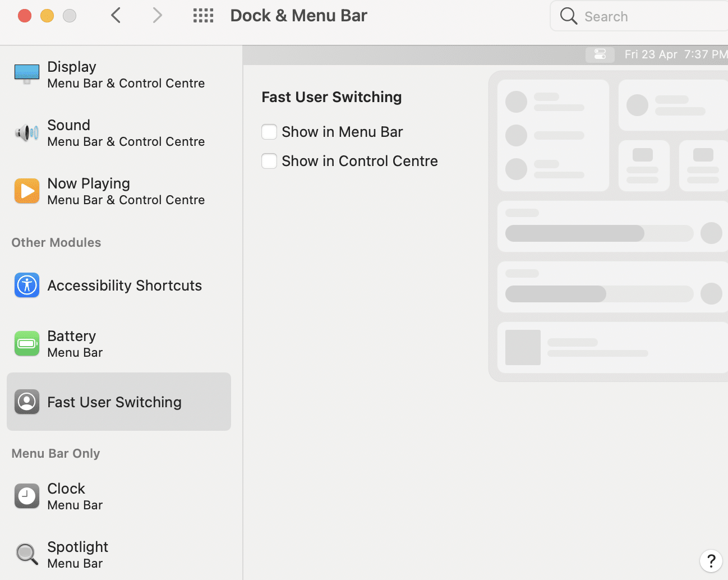The height and width of the screenshot is (580, 728).
Task: Click the search magnifier icon
Action: point(568,16)
